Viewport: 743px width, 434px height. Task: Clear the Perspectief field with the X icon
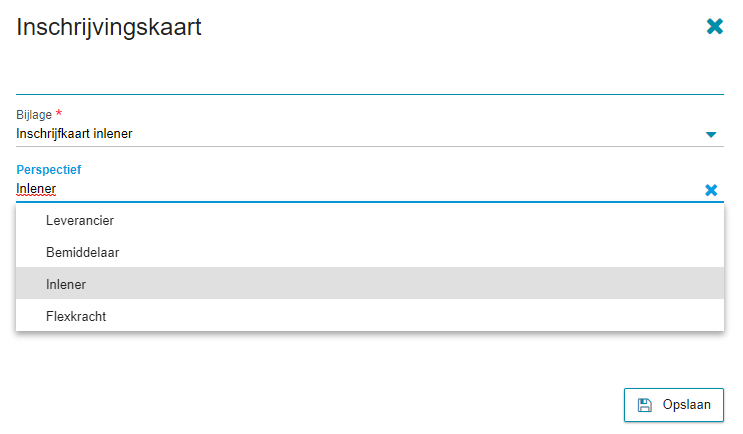click(x=711, y=190)
